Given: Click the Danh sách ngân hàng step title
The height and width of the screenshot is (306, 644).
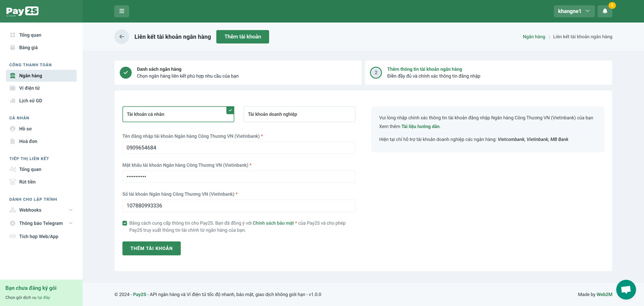Looking at the screenshot, I should [x=159, y=69].
